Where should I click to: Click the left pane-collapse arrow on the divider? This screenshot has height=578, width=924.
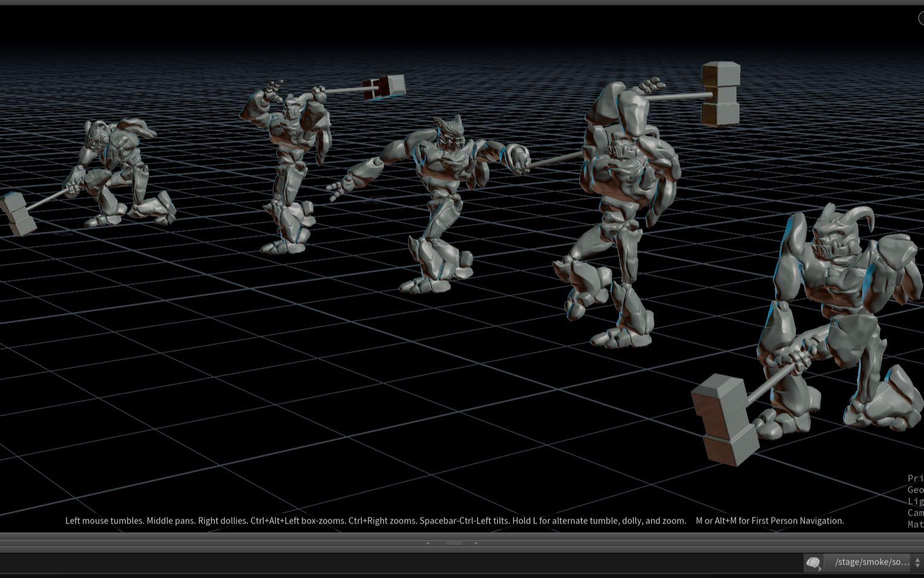pyautogui.click(x=428, y=543)
